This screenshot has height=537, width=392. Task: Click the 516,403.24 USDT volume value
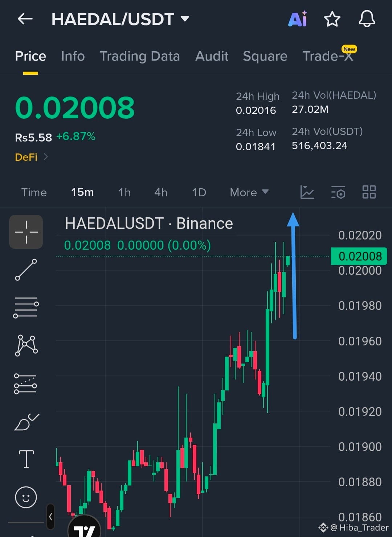pos(319,145)
